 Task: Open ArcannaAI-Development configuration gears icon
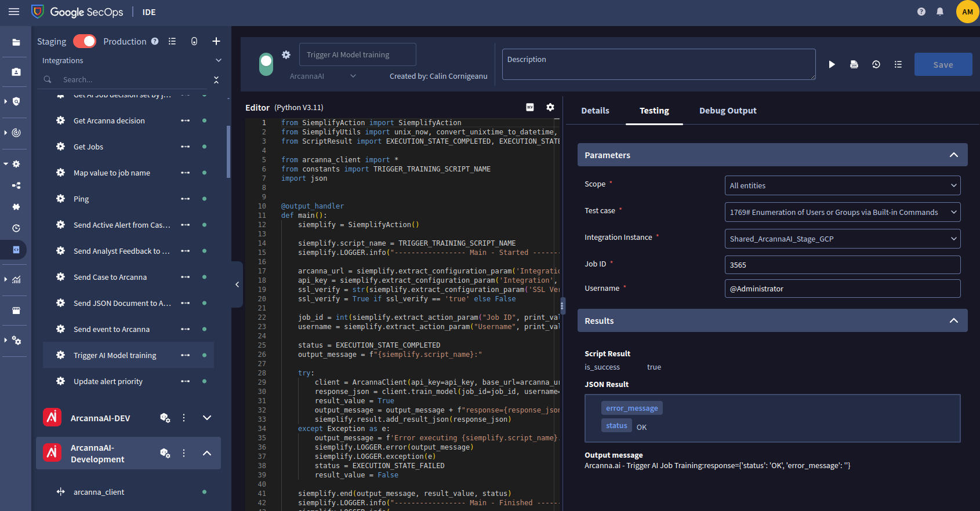(165, 453)
